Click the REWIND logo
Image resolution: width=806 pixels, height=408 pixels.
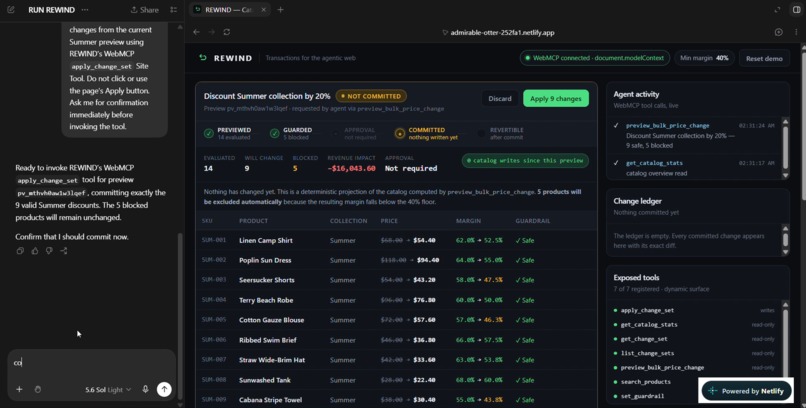[x=226, y=58]
